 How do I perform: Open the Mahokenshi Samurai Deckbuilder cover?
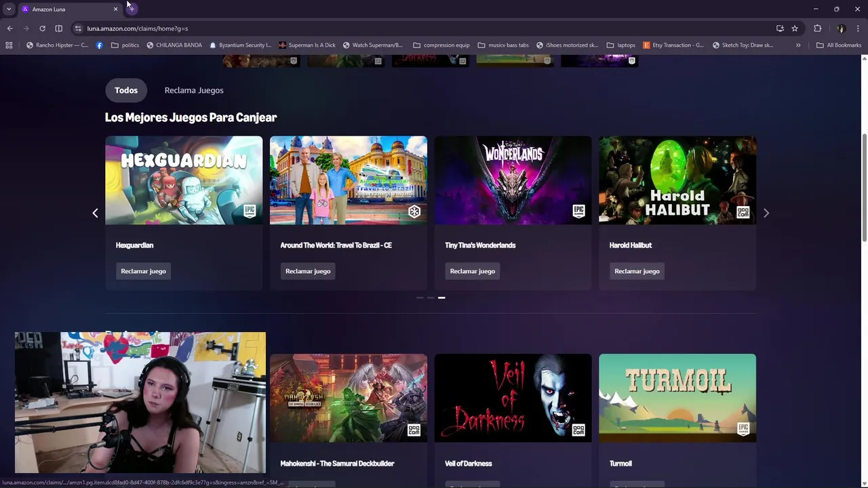[349, 398]
